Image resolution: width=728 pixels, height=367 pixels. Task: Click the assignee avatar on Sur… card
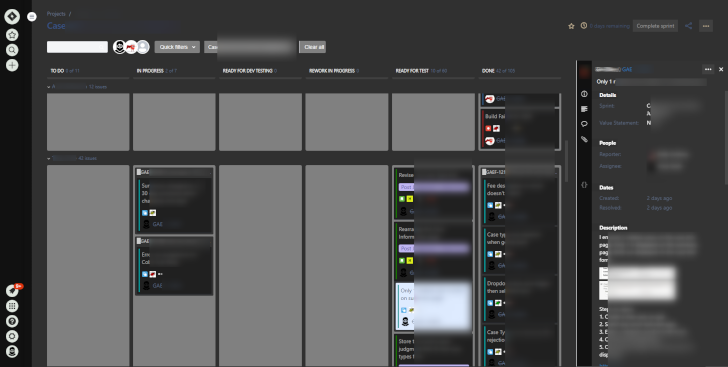tap(146, 224)
